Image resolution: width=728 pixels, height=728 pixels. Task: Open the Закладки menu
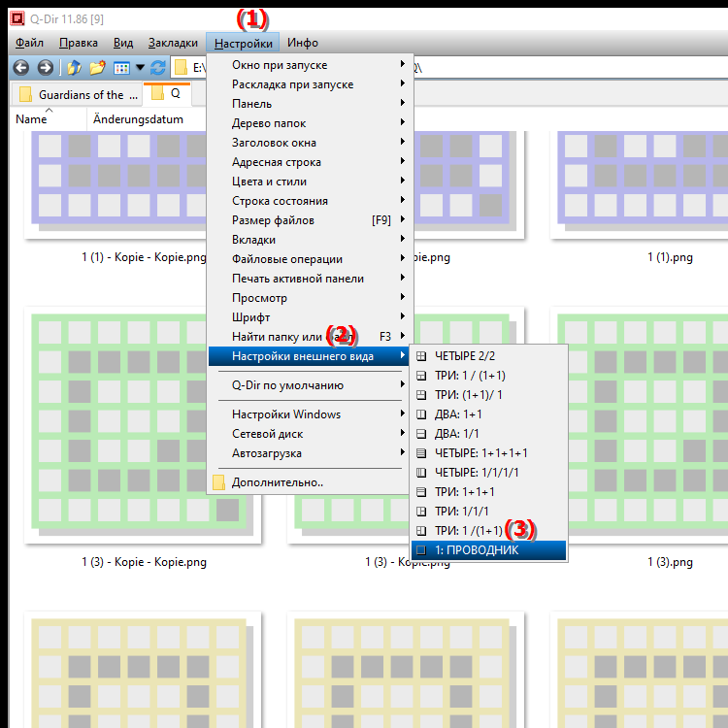pos(173,43)
